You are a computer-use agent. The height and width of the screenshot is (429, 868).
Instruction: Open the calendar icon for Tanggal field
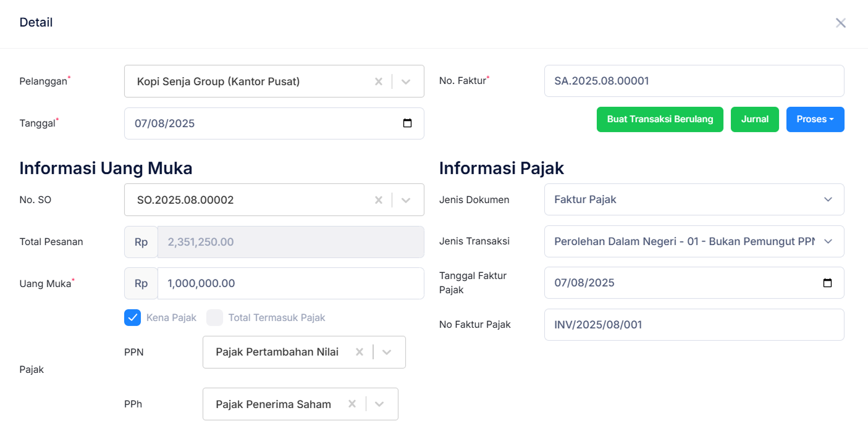coord(408,123)
